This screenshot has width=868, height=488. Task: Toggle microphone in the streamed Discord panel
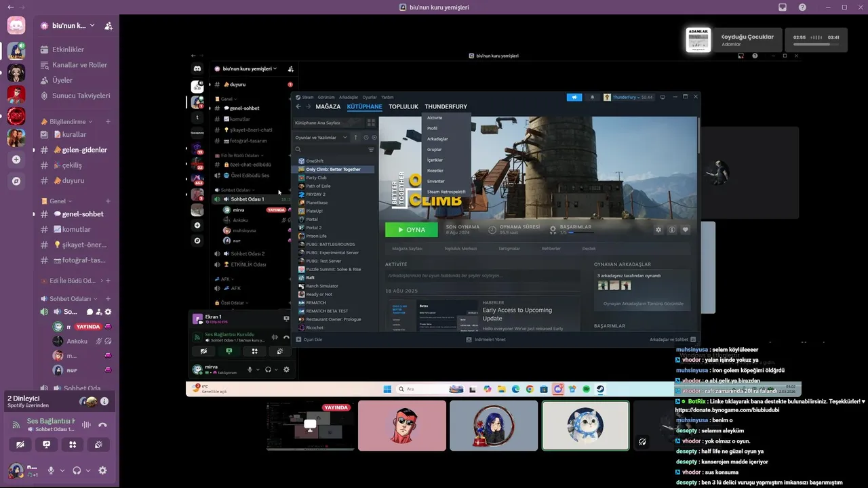(x=250, y=369)
